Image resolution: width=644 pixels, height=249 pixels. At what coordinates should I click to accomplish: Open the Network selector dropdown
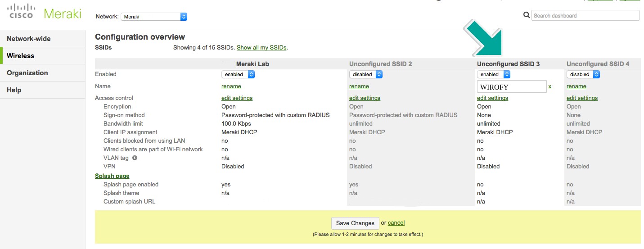[154, 17]
